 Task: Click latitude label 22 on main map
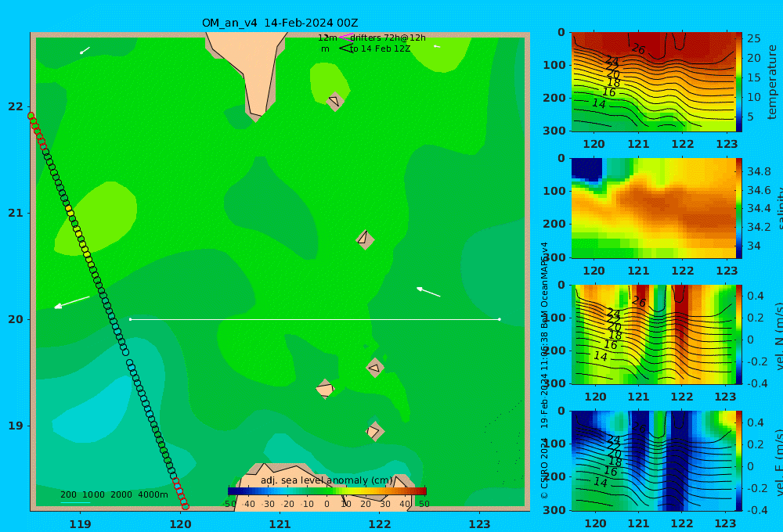[16, 106]
